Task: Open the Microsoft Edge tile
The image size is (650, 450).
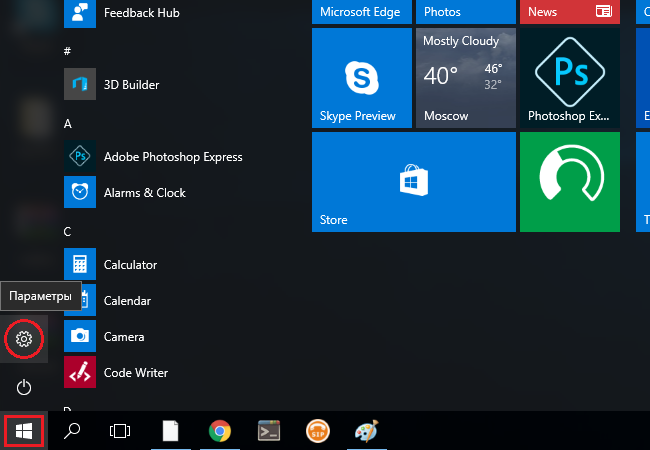Action: [x=362, y=12]
